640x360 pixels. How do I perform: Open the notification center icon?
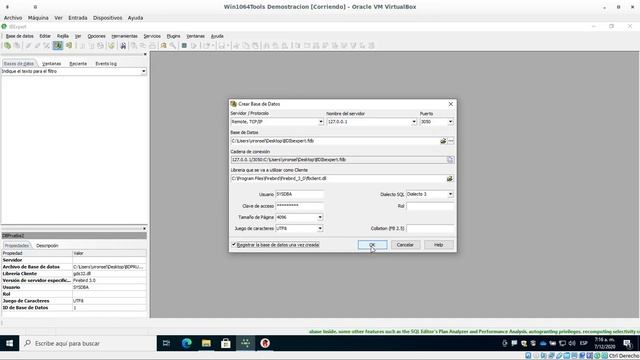click(627, 344)
